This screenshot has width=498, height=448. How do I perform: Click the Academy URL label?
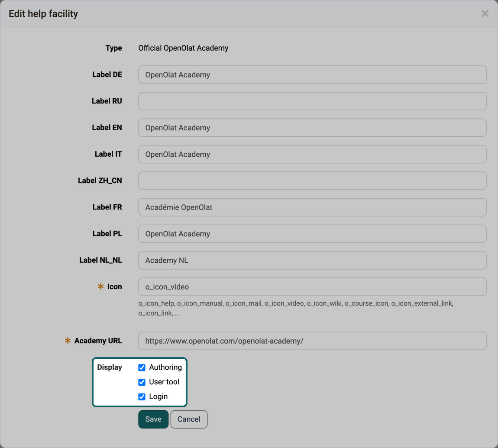pos(98,341)
